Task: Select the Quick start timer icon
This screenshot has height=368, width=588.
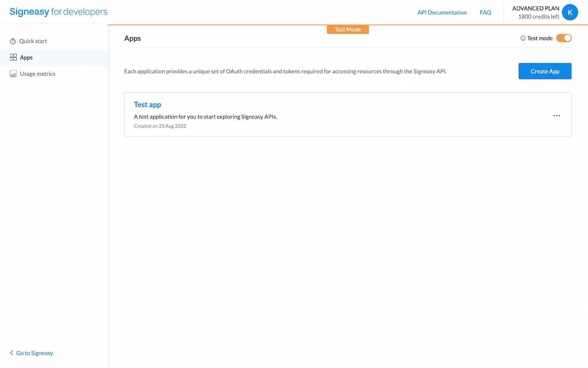Action: point(13,41)
